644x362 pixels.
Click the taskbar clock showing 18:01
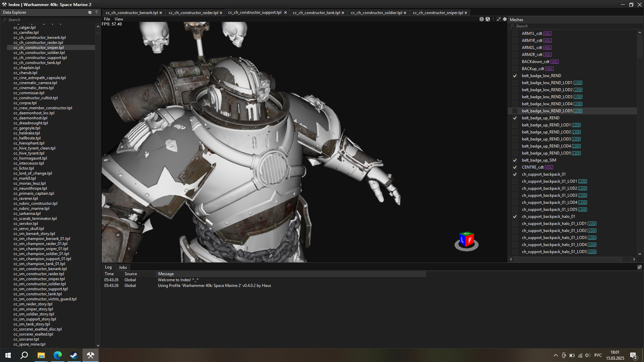(x=615, y=355)
